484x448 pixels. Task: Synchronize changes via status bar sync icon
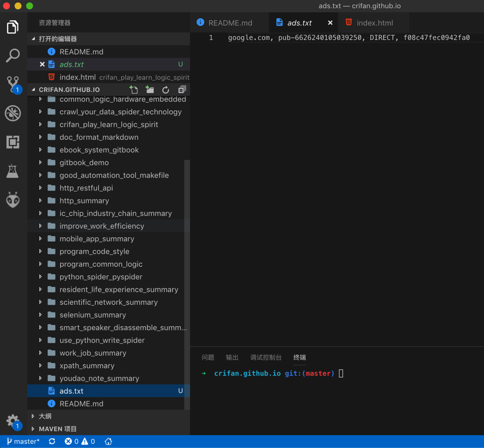tap(52, 442)
